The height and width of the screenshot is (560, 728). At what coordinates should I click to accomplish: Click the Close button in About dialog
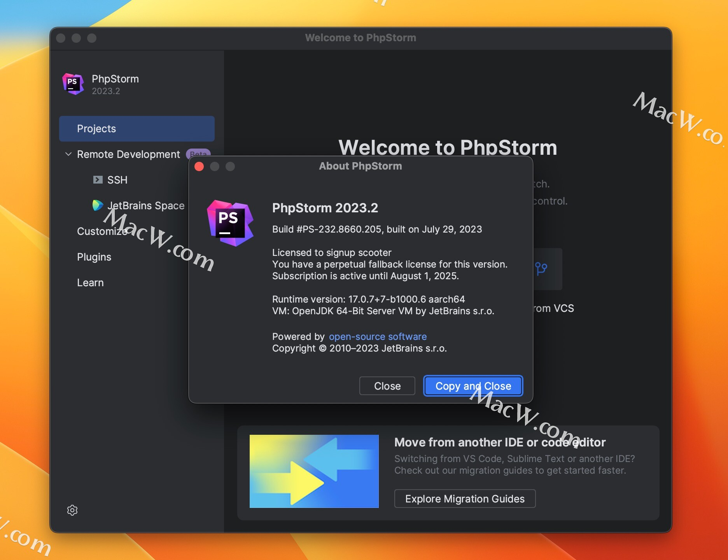tap(387, 386)
